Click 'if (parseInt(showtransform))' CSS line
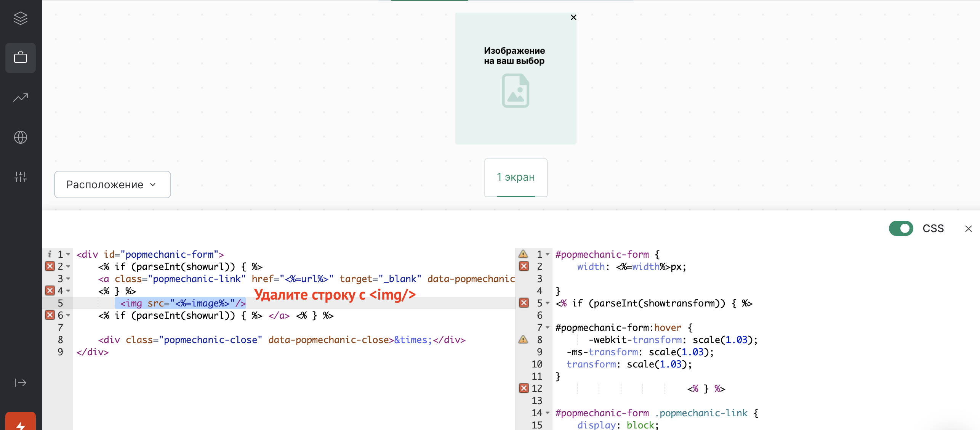This screenshot has width=980, height=430. tap(654, 303)
